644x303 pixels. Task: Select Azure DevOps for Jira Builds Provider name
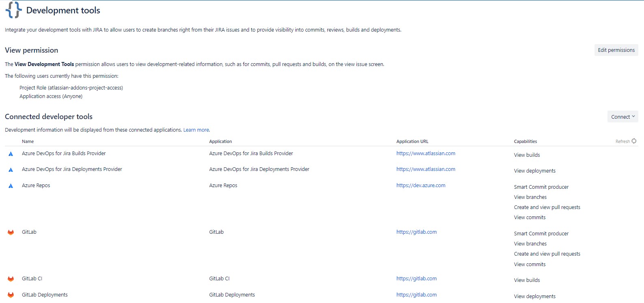pyautogui.click(x=64, y=154)
